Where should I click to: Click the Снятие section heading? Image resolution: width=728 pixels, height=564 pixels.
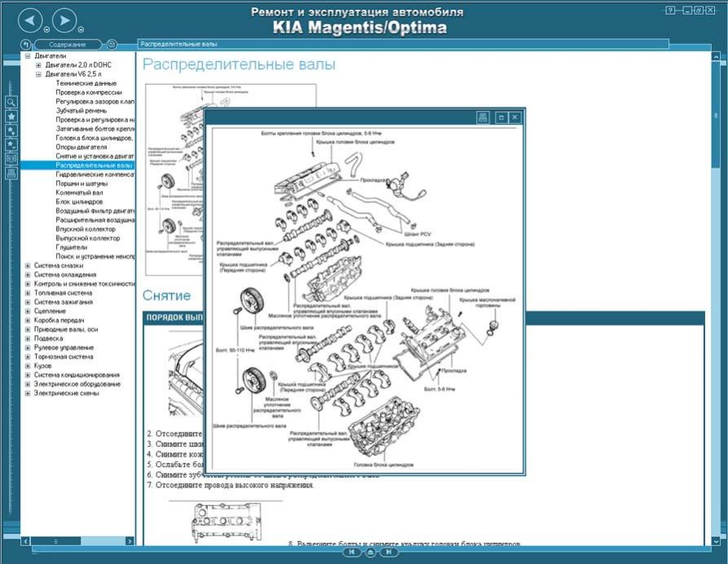click(166, 295)
